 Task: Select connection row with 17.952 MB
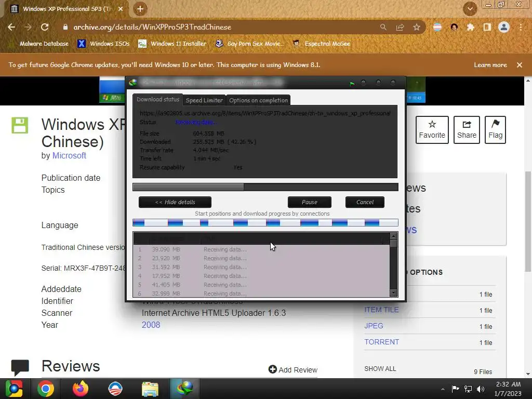tap(261, 276)
